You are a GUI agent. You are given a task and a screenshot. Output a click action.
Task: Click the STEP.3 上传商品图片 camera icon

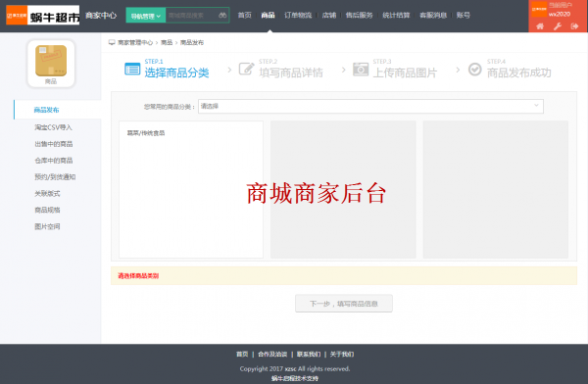coord(361,69)
